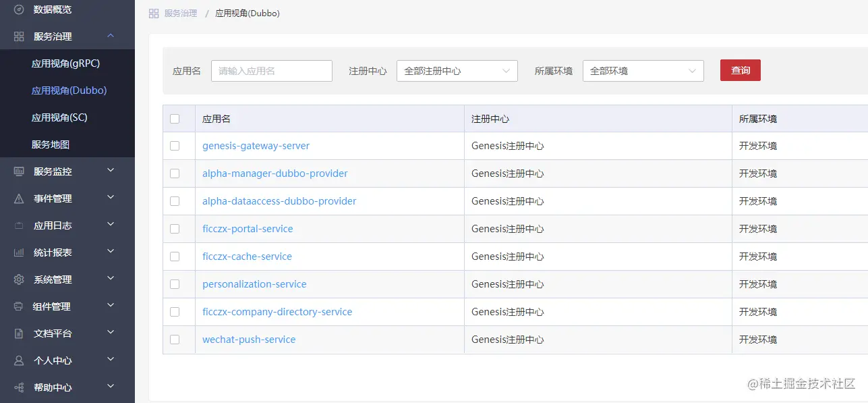868x403 pixels.
Task: Expand the 系统管理 menu chevron
Action: tap(111, 279)
